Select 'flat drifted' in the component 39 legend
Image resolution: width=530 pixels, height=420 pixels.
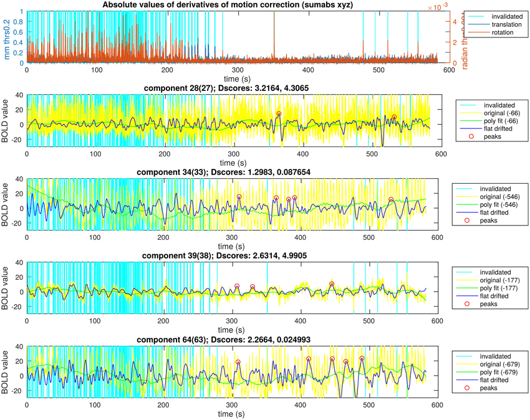(x=494, y=296)
